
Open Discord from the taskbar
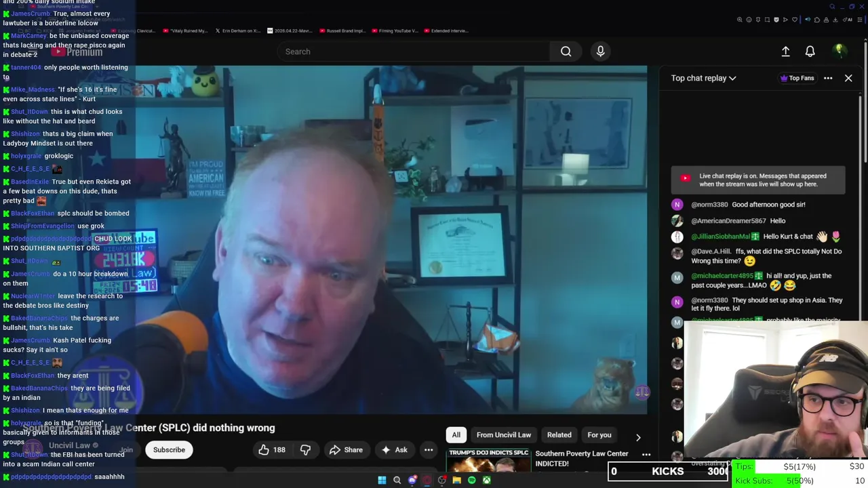tap(412, 481)
